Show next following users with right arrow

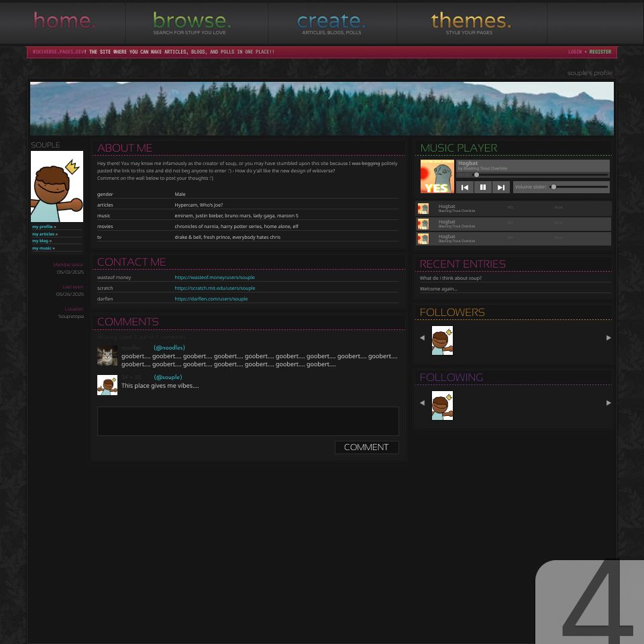tap(608, 403)
